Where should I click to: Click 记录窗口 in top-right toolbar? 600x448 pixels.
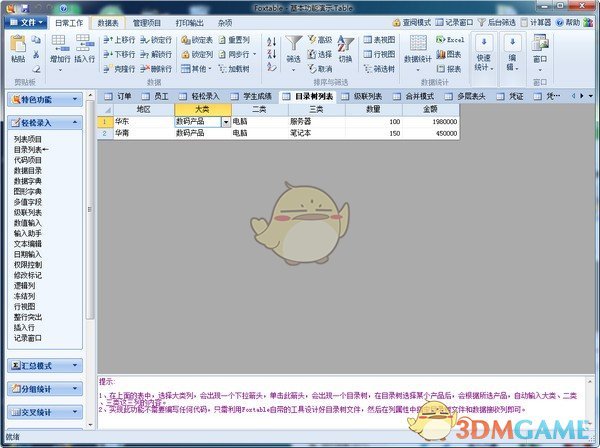[x=455, y=23]
